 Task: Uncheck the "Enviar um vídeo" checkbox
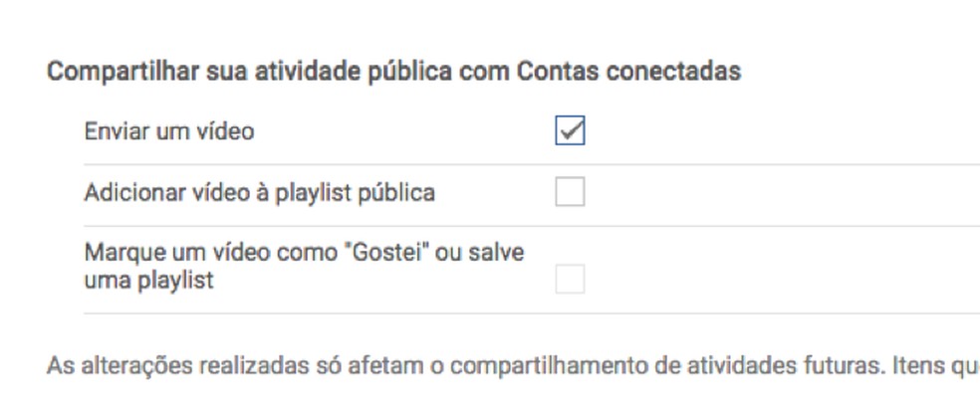click(x=570, y=131)
